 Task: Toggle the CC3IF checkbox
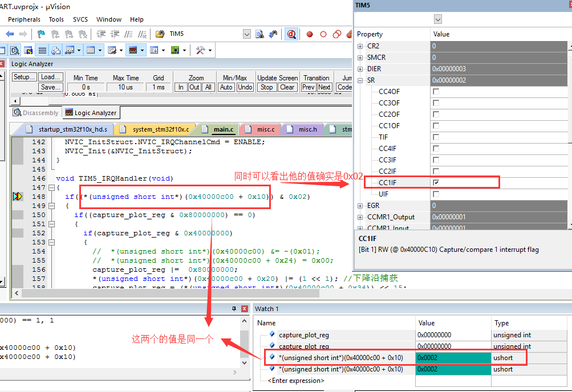pos(436,160)
